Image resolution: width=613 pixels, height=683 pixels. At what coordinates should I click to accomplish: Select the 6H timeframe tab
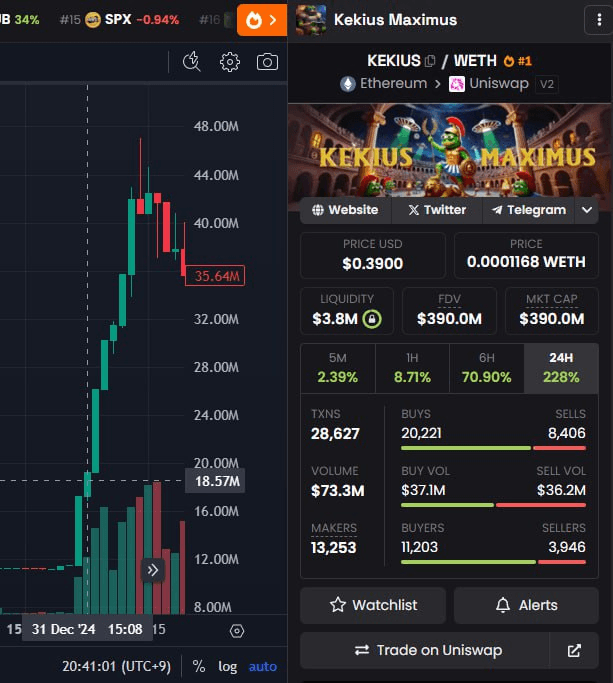tap(487, 369)
